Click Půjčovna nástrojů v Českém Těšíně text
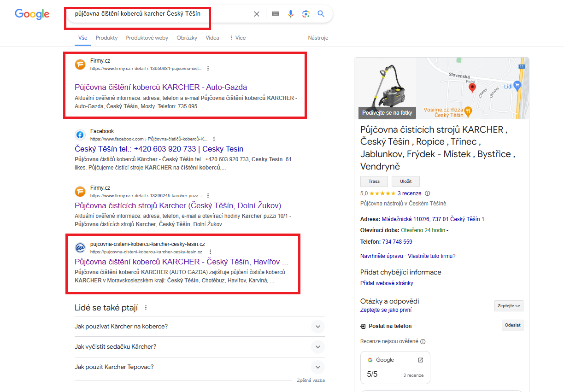This screenshot has height=392, width=564. click(403, 204)
